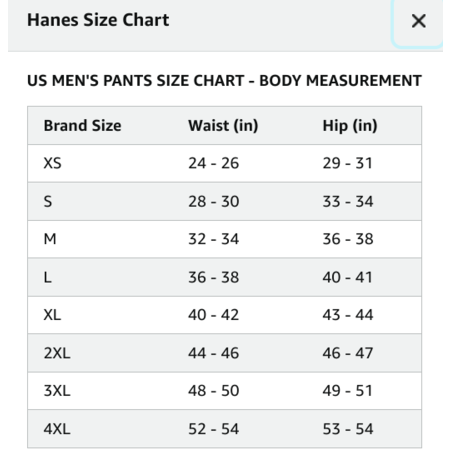Click the Waist (in) column header
The width and height of the screenshot is (450, 450).
pyautogui.click(x=223, y=126)
